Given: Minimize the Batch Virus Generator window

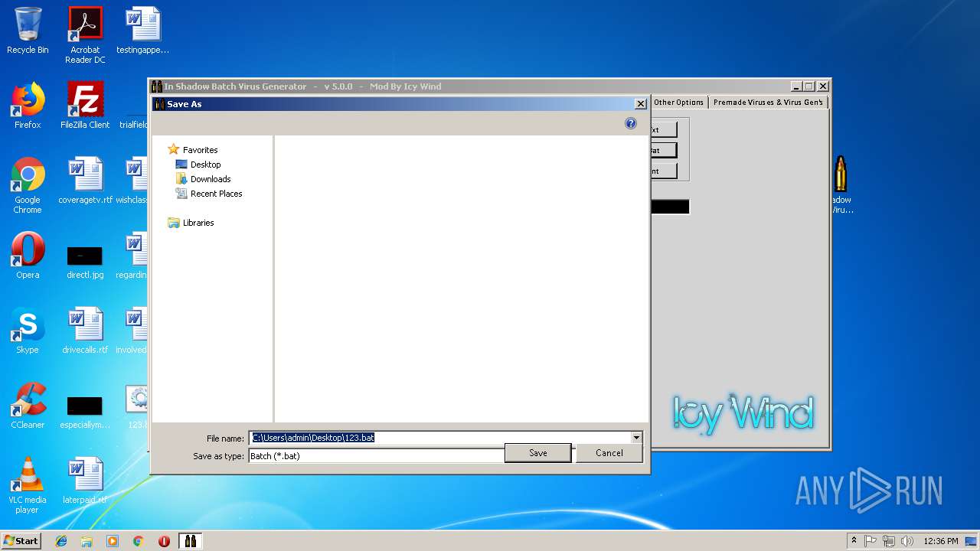Looking at the screenshot, I should (796, 86).
